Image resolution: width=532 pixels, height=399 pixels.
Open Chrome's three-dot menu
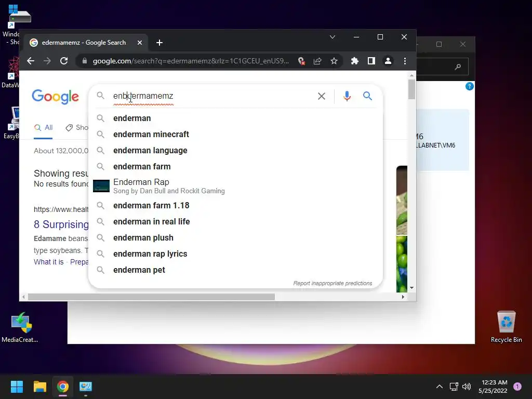tap(405, 61)
